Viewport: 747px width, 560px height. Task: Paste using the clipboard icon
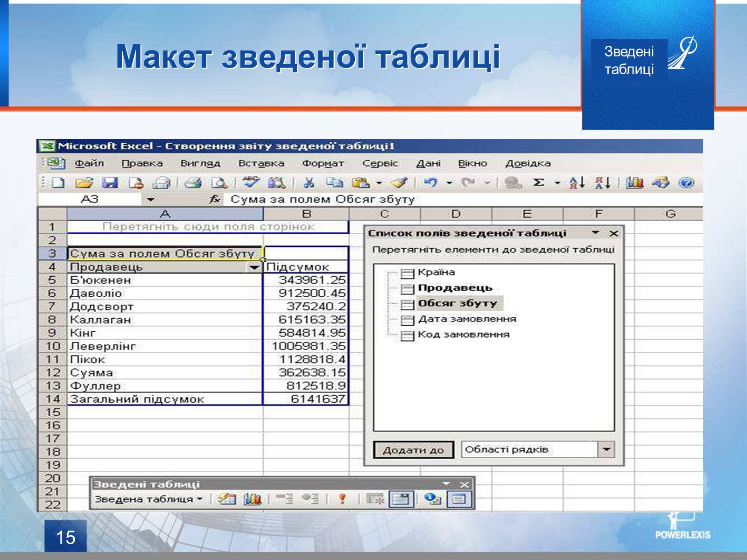pyautogui.click(x=360, y=183)
